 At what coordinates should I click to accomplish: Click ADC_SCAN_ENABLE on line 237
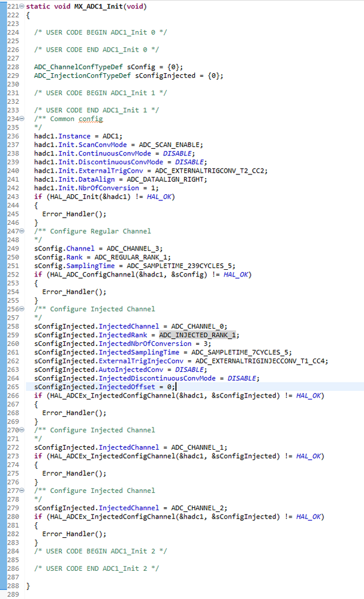point(169,145)
